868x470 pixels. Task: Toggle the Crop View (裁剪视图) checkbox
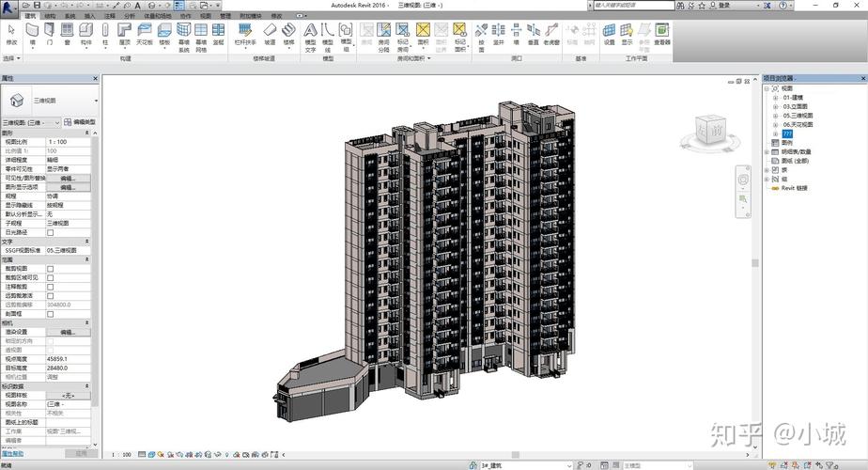click(51, 269)
